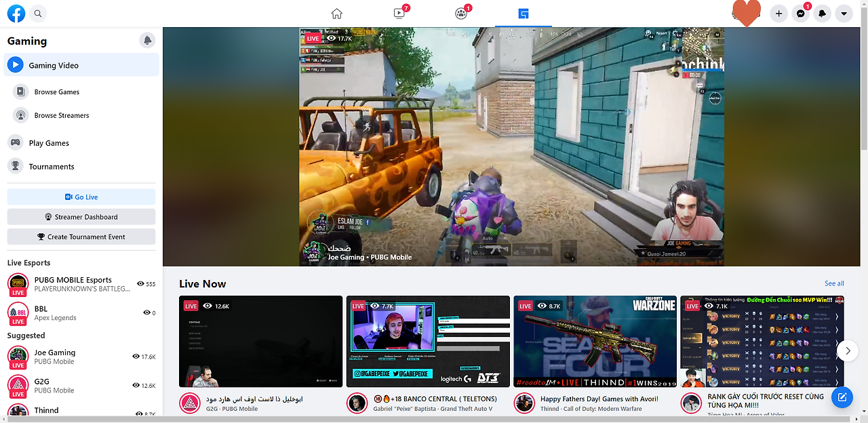Open Joe Gaming suggested stream
The width and height of the screenshot is (868, 423).
coord(81,357)
